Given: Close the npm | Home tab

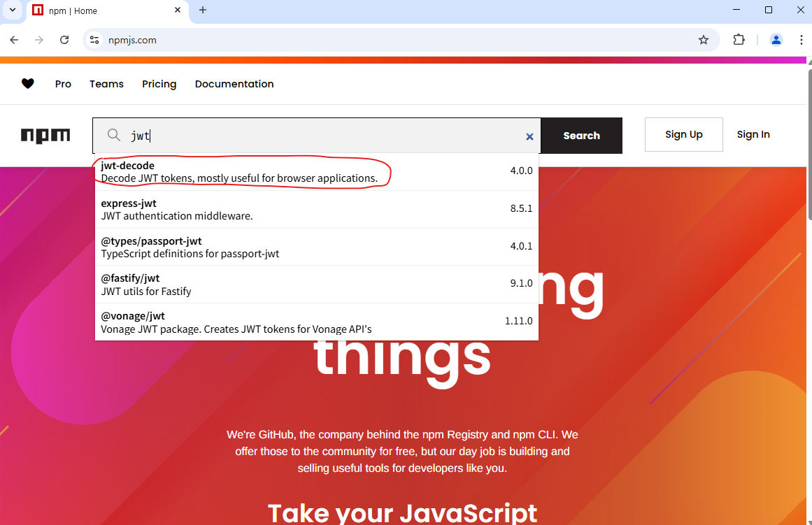Looking at the screenshot, I should click(178, 10).
